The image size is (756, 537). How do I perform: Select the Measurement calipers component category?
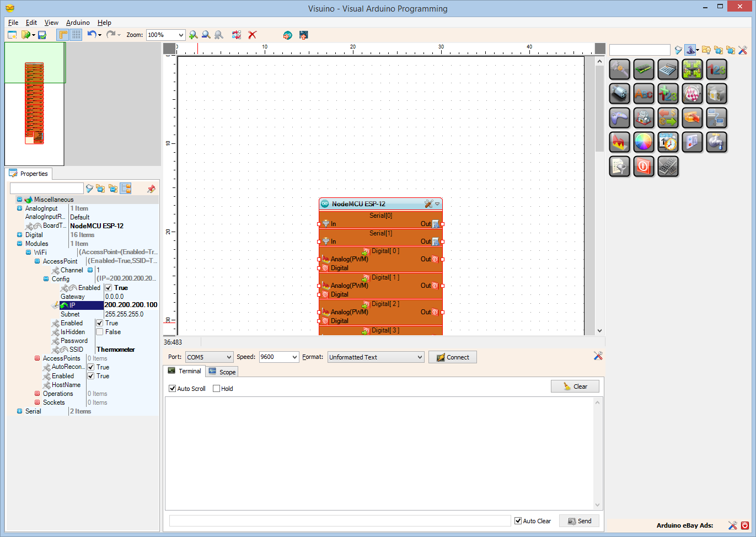(x=620, y=69)
